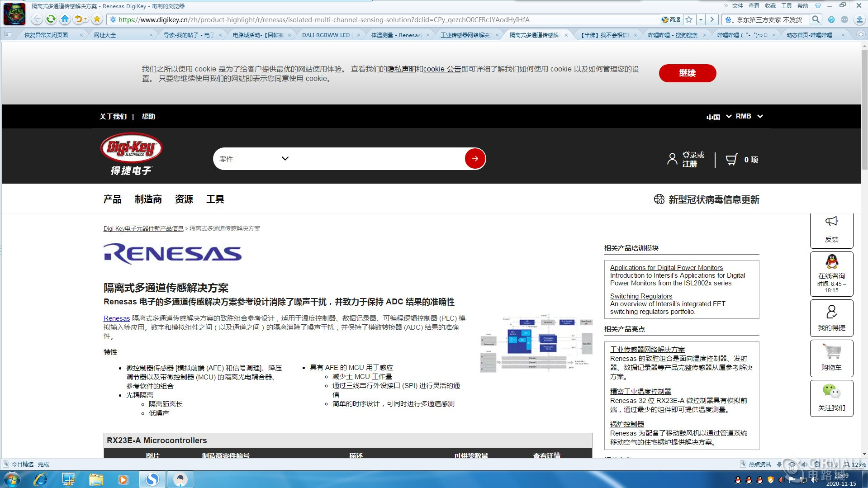The image size is (868, 488).
Task: Click the globe icon next to coronavirus update
Action: click(659, 199)
